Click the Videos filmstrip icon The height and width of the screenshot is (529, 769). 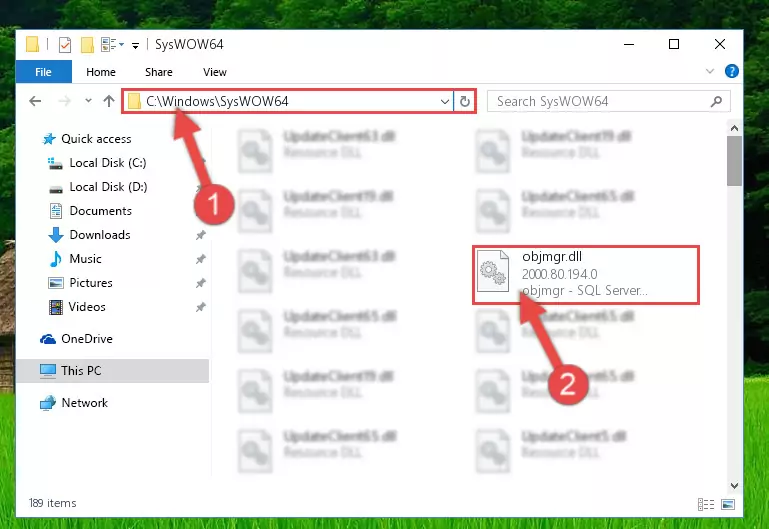(56, 307)
